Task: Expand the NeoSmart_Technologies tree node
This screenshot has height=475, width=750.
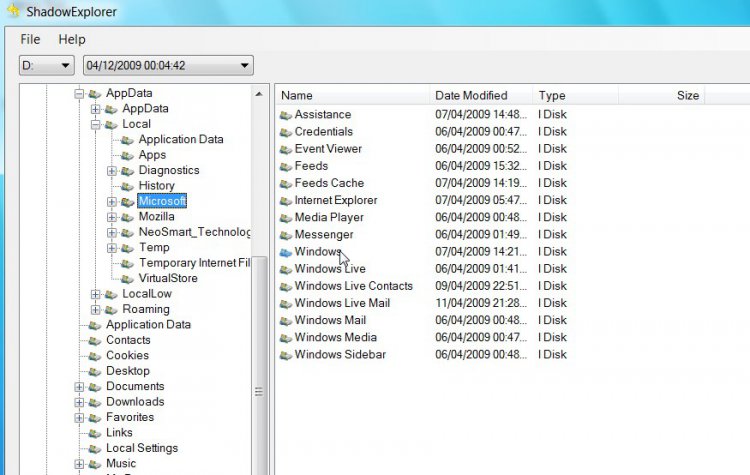Action: pos(111,232)
